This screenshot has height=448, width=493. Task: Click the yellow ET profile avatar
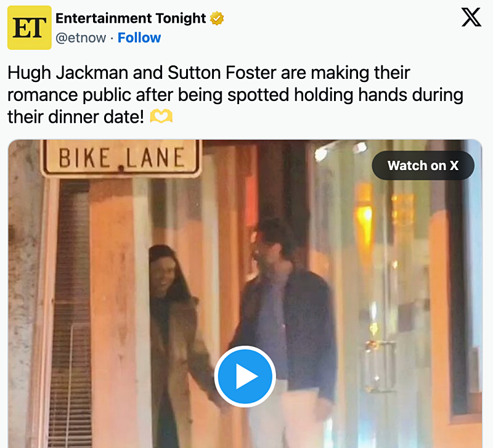(29, 28)
